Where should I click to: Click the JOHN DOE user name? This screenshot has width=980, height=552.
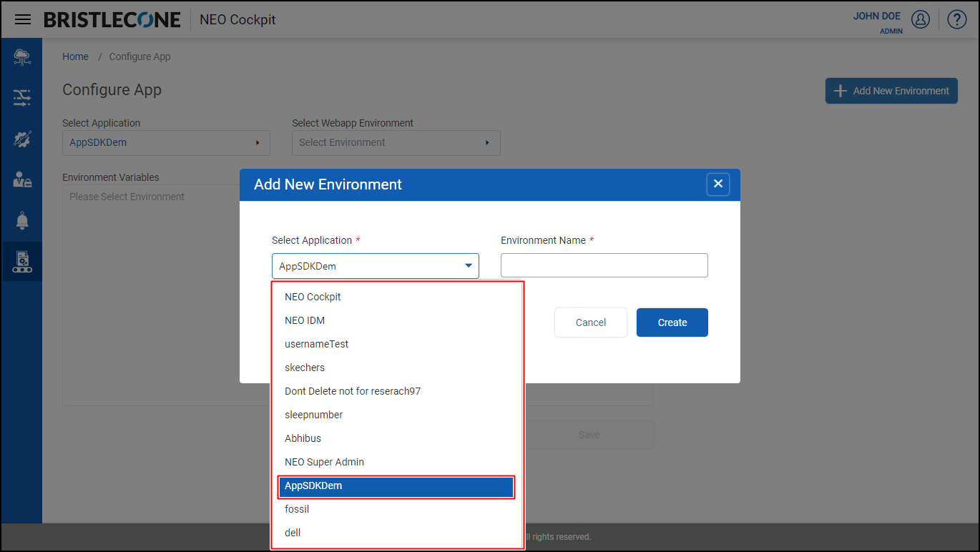click(x=877, y=16)
